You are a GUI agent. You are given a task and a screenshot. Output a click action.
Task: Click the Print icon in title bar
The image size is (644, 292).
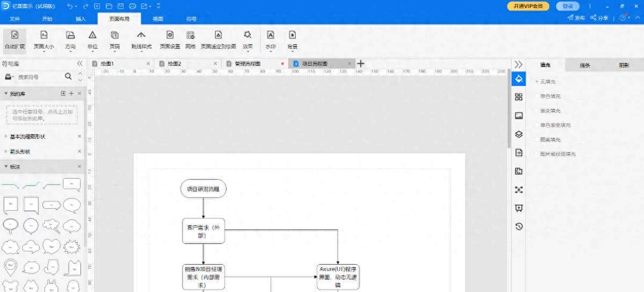[x=133, y=6]
